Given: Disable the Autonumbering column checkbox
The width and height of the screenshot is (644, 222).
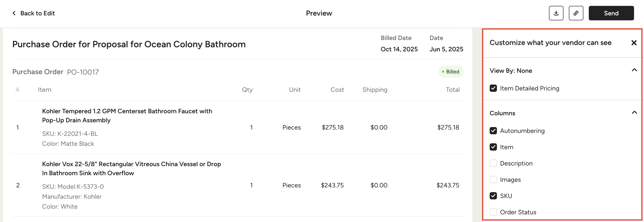Looking at the screenshot, I should (493, 131).
